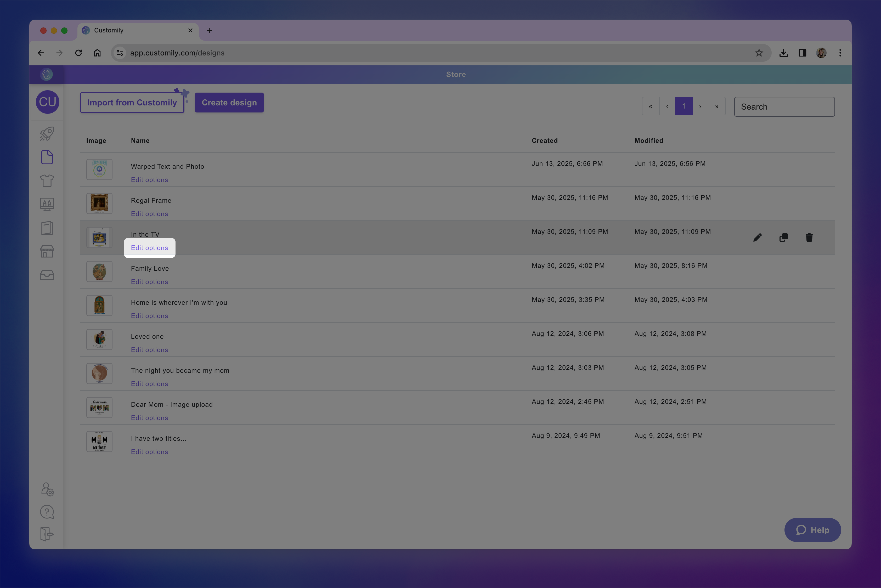The width and height of the screenshot is (881, 588).
Task: Select page 1 in pagination
Action: (683, 106)
